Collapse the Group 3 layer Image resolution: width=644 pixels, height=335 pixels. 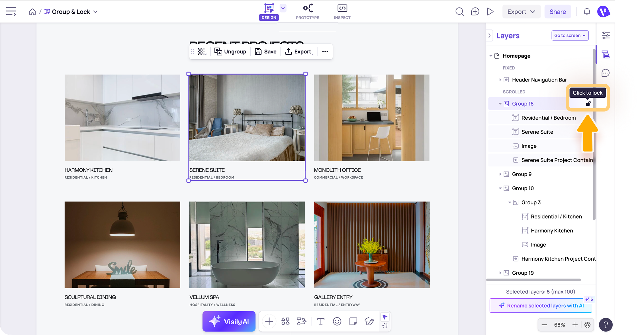pyautogui.click(x=510, y=203)
